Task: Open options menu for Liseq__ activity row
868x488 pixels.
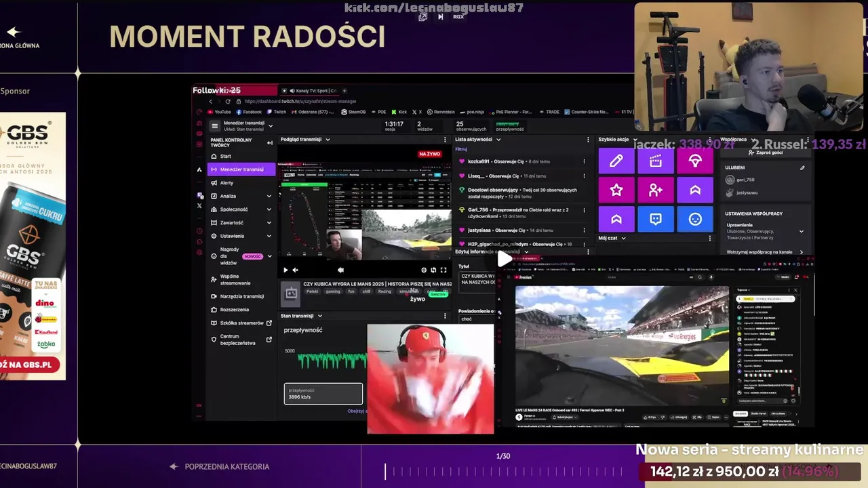Action: pos(584,176)
